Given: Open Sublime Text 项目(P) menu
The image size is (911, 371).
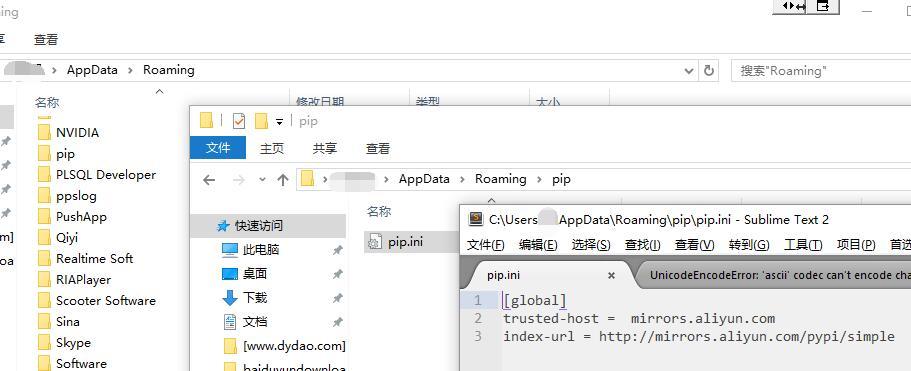Looking at the screenshot, I should pos(856,245).
